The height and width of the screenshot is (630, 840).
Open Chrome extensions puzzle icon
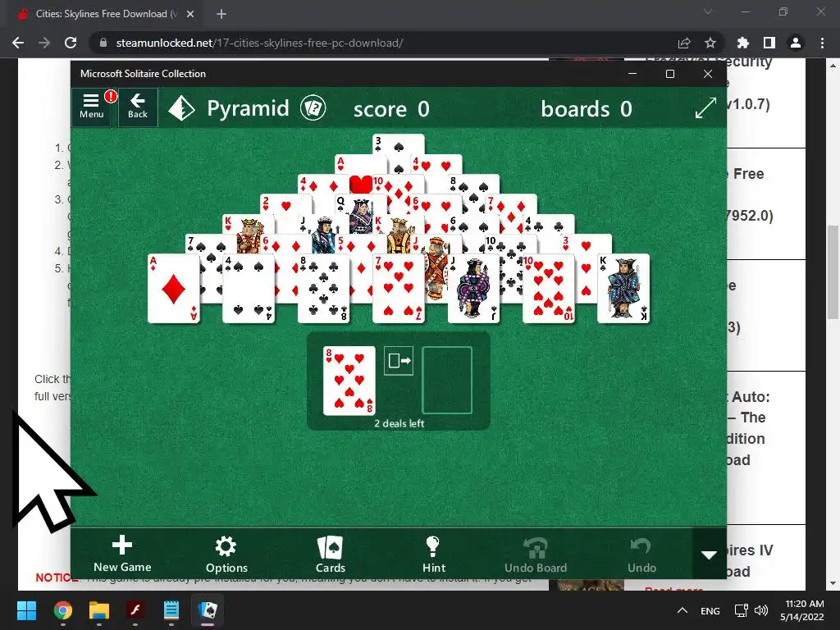(743, 43)
